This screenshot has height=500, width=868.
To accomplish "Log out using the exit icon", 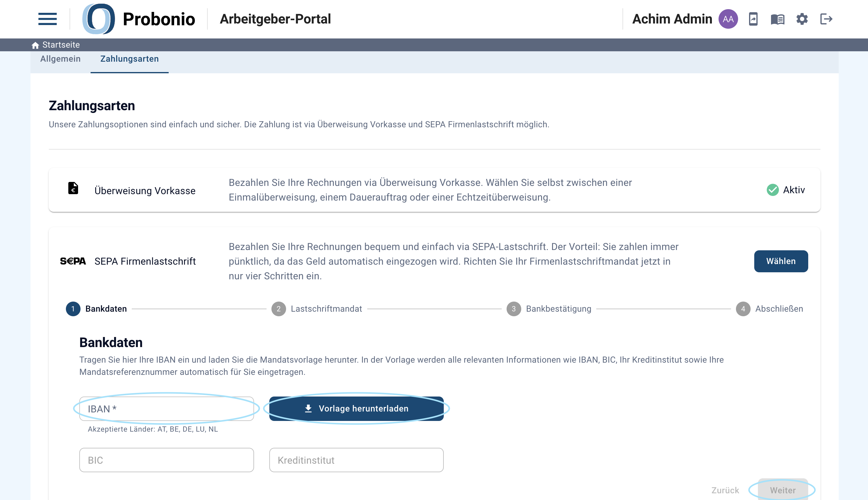I will tap(826, 19).
